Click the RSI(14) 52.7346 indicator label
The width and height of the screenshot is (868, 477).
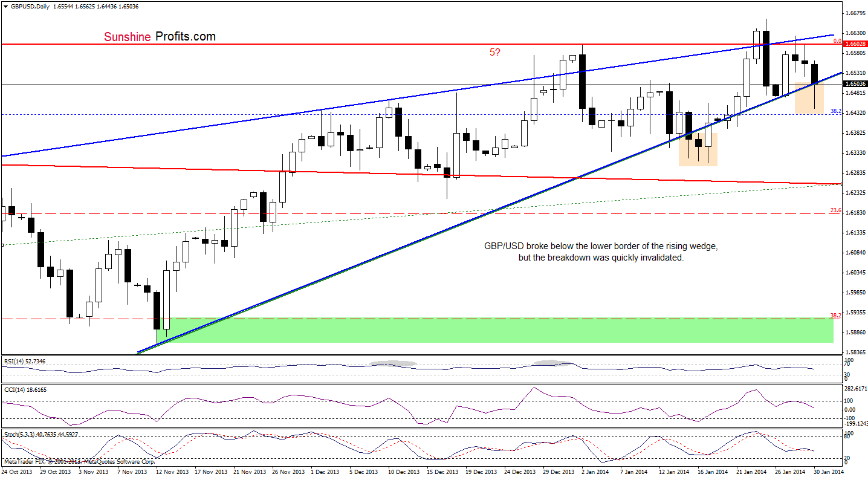(24, 361)
